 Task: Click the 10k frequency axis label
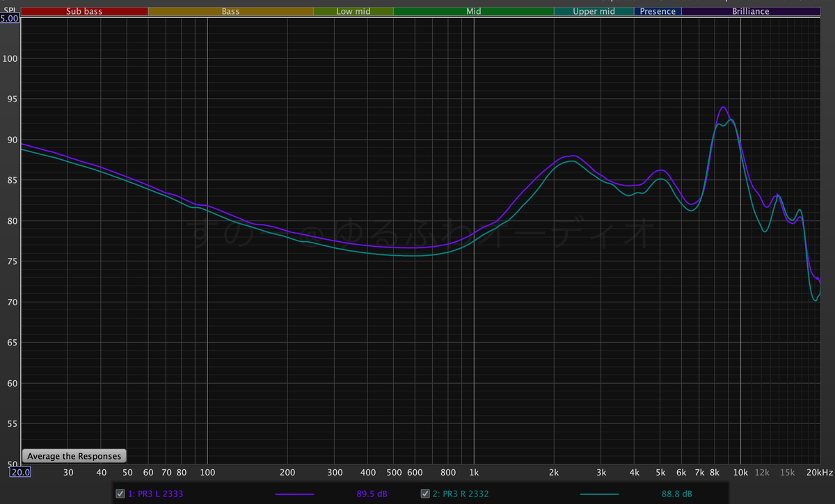click(741, 473)
